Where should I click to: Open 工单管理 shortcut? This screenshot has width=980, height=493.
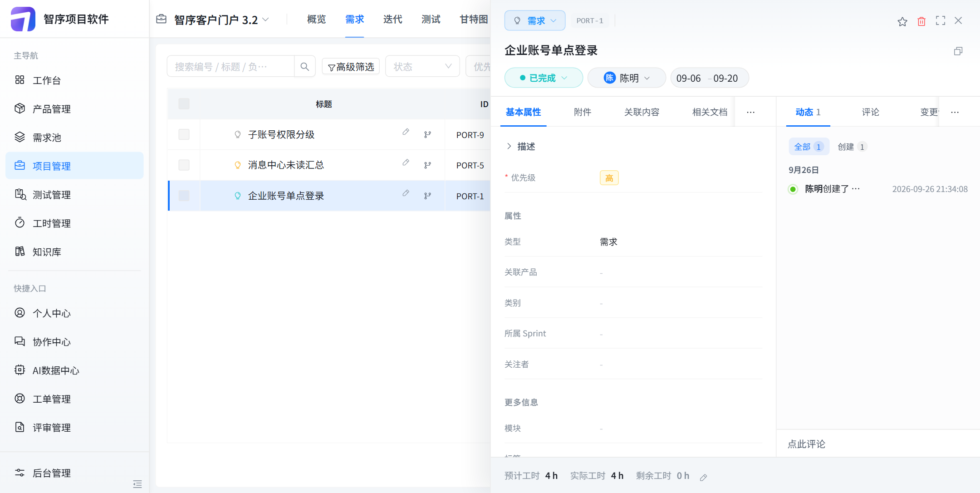click(x=74, y=399)
